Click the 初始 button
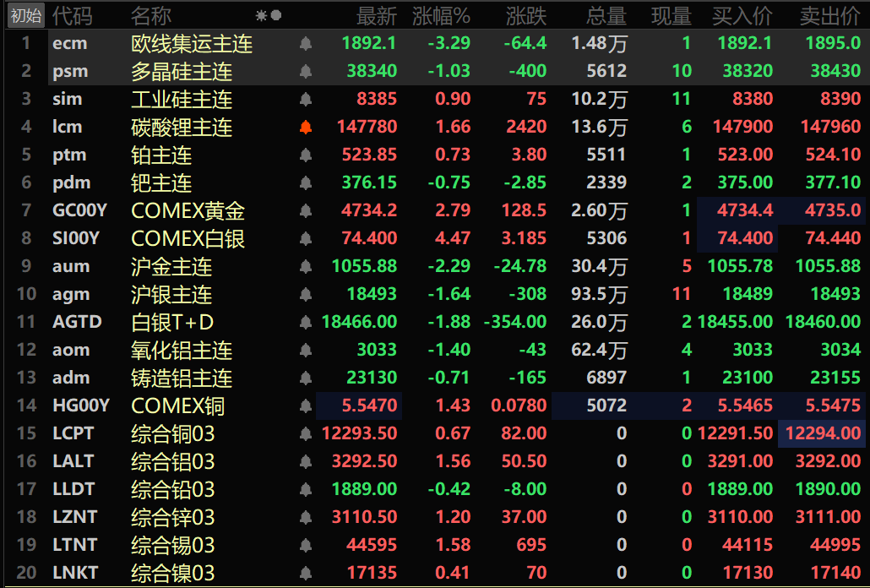 tap(25, 15)
